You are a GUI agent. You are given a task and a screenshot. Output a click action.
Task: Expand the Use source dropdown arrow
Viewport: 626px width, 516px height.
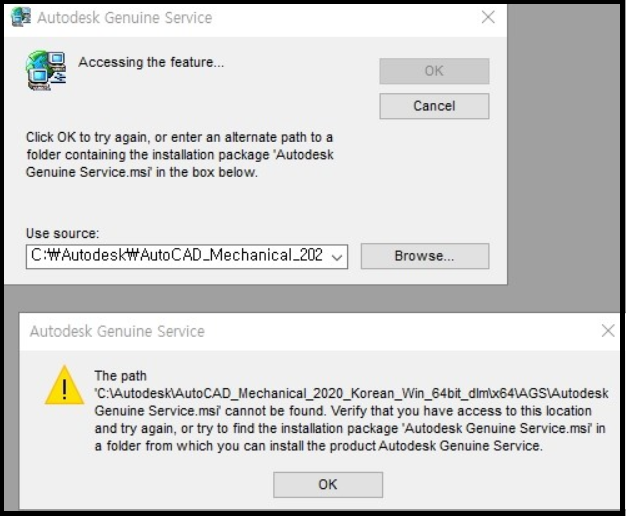pos(336,256)
